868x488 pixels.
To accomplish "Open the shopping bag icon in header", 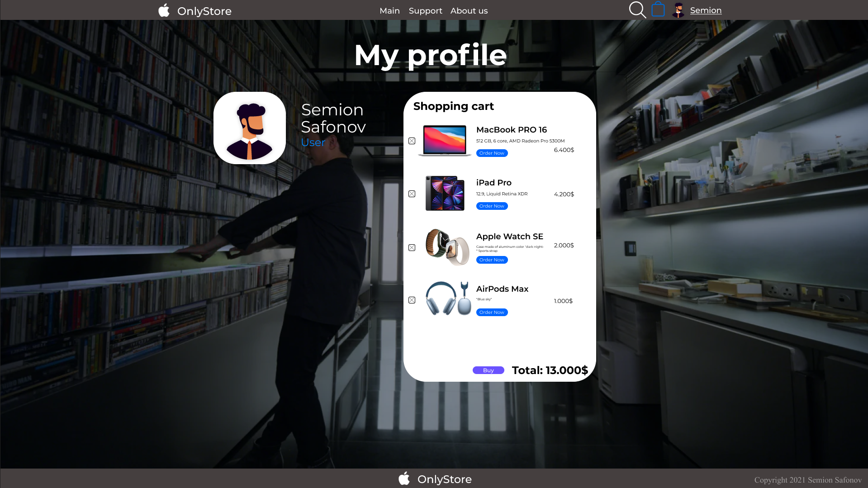I will point(658,9).
